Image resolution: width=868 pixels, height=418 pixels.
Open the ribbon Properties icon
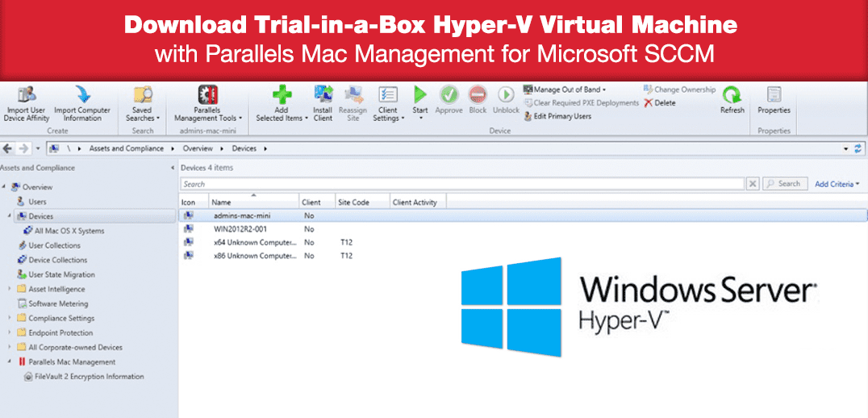[x=774, y=94]
